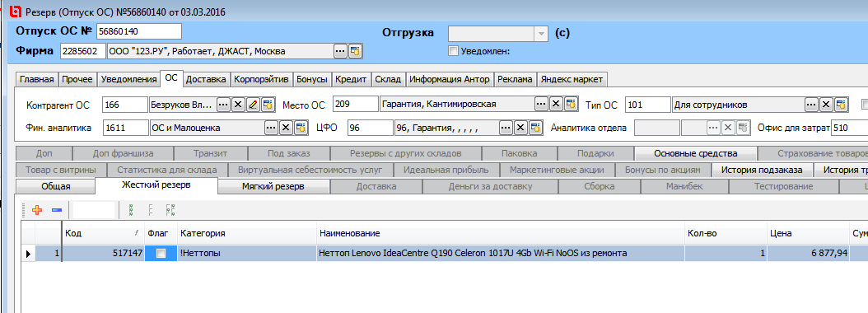Viewport: 868px width, 313px height.
Task: Click pencil edit icon beside Контрагент ОС
Action: click(254, 105)
